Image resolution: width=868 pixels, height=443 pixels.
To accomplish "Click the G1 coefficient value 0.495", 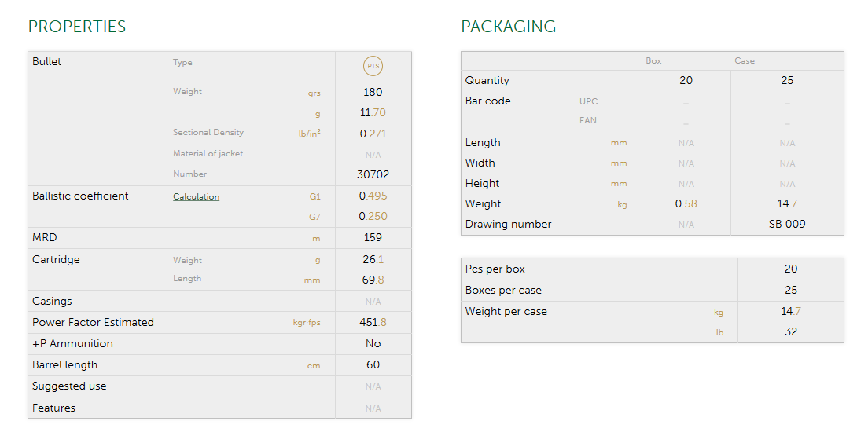I will pos(373,196).
